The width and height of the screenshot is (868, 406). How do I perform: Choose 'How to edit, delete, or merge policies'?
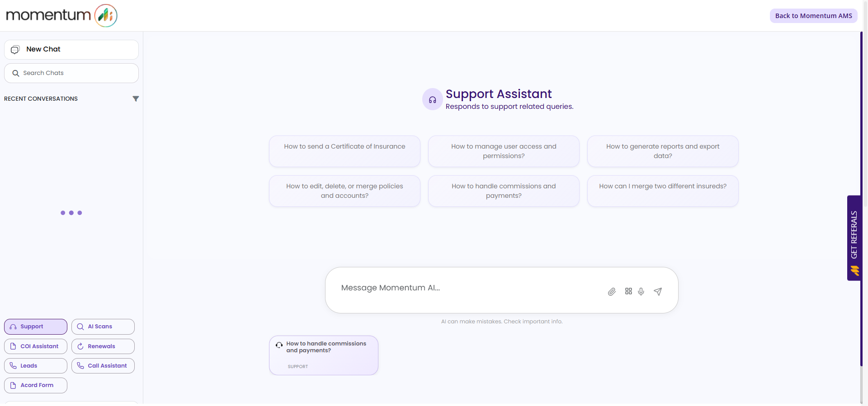coord(344,191)
